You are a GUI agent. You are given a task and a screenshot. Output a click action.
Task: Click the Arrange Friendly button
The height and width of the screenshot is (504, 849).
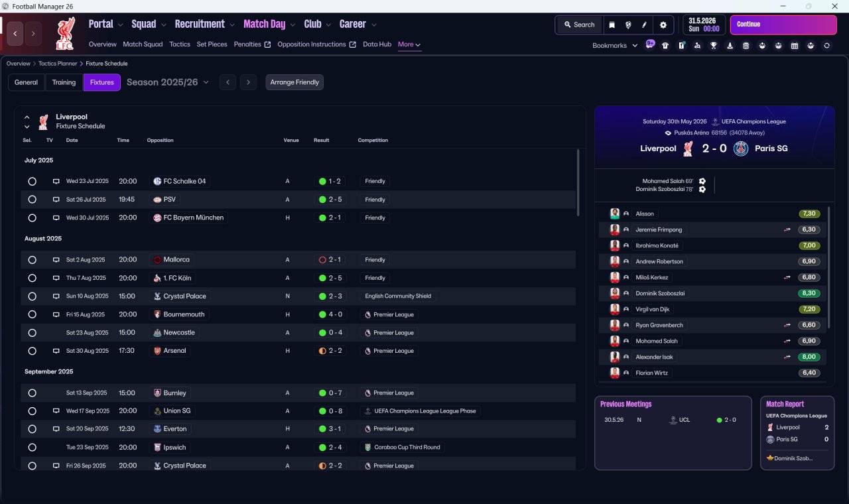tap(294, 82)
